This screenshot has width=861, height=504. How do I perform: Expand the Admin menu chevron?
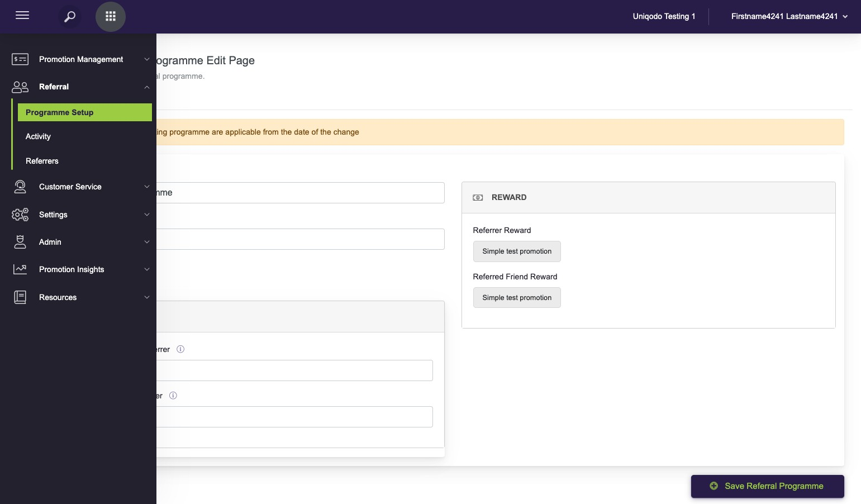click(146, 242)
